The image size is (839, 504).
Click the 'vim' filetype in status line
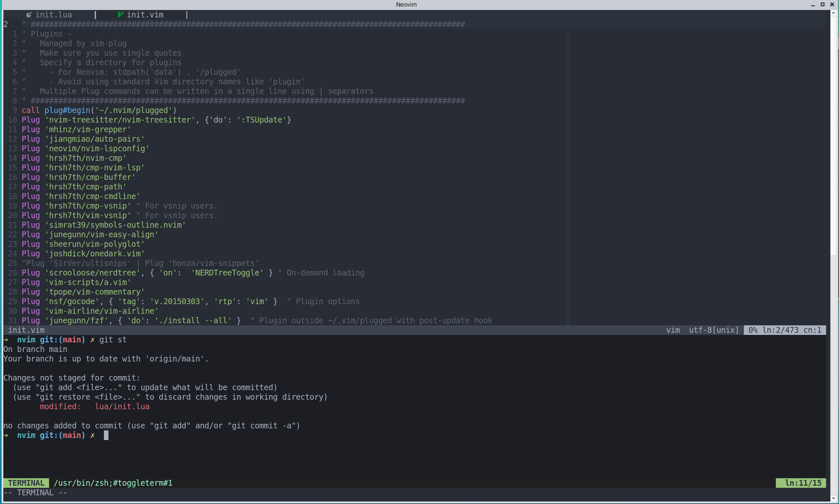click(673, 330)
